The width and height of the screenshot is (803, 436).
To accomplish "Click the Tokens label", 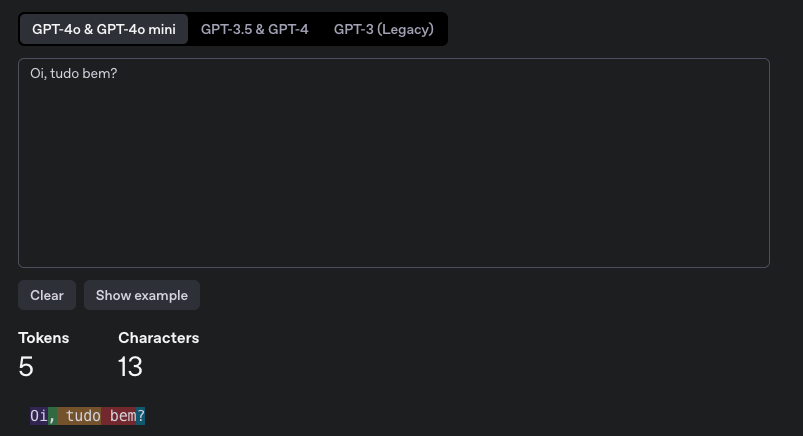I will coord(44,338).
